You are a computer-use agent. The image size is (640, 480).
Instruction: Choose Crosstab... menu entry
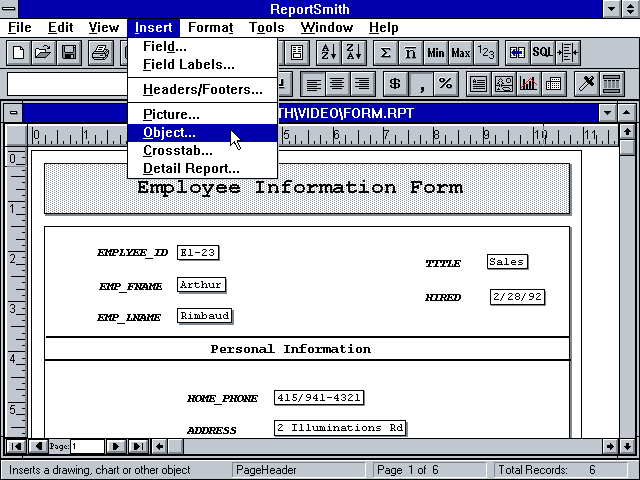pos(203,151)
